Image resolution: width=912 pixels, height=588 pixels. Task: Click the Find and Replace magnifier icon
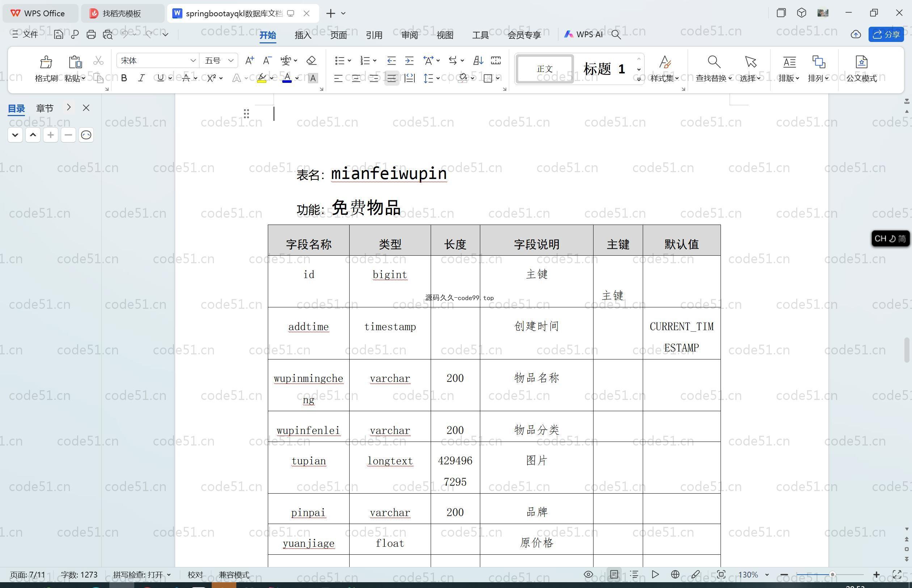point(714,62)
